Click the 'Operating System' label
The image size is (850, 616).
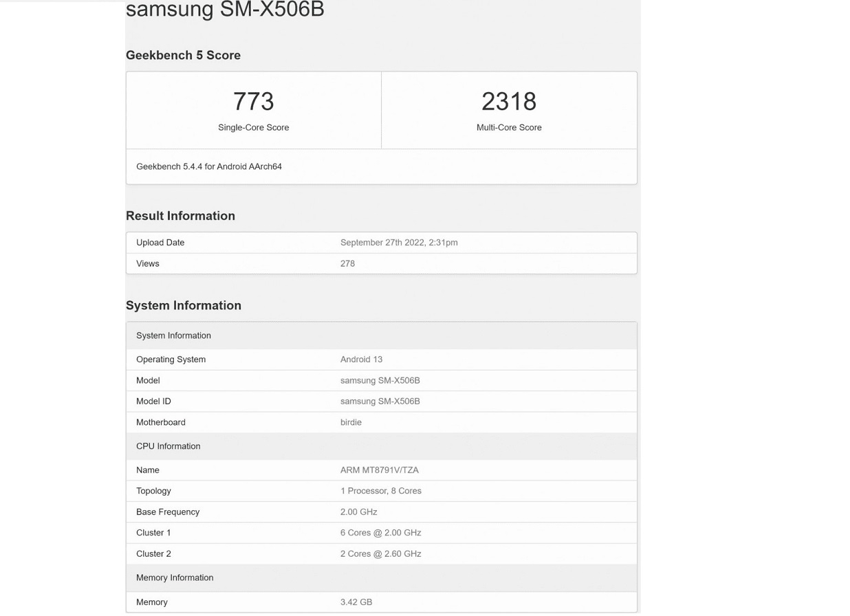coord(171,360)
